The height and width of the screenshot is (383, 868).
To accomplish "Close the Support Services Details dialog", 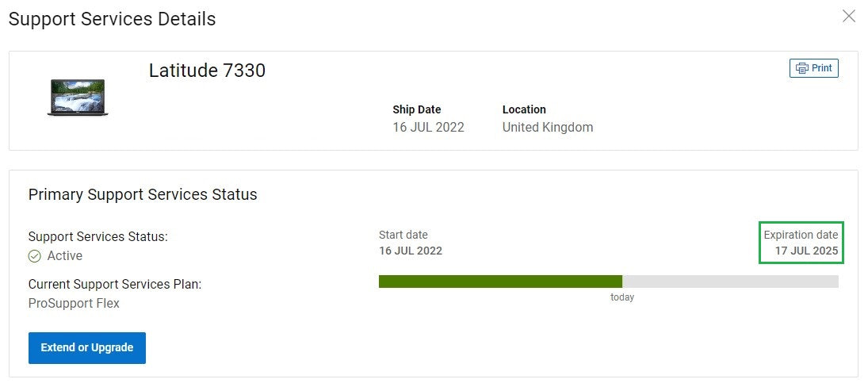I will 849,16.
